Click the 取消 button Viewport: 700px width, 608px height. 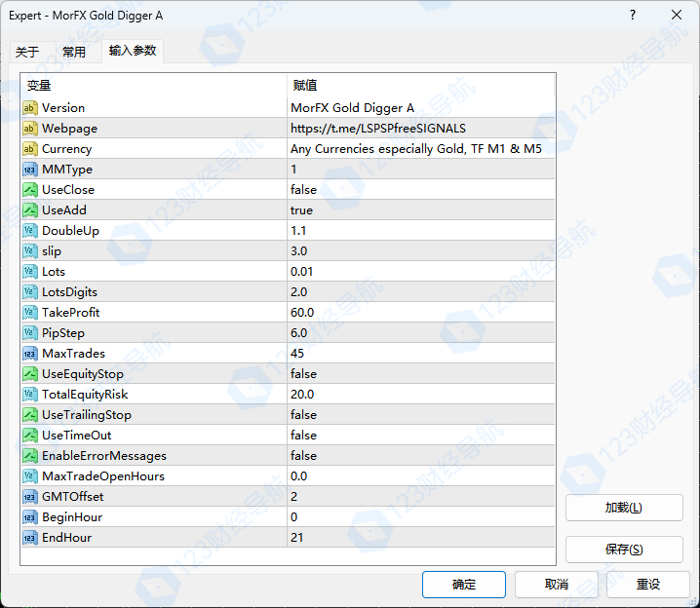click(x=557, y=585)
